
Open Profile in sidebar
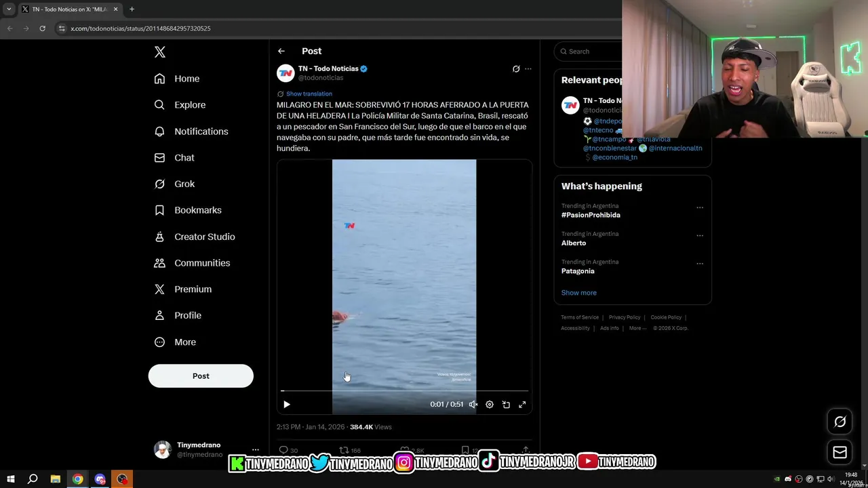click(178, 315)
